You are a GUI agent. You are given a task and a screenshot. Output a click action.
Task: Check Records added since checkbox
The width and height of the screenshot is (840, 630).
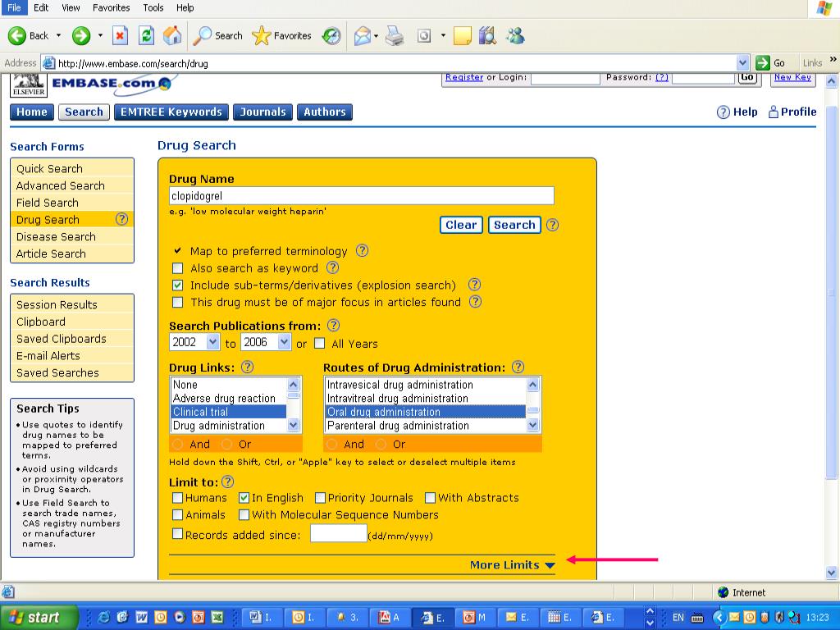(x=177, y=533)
